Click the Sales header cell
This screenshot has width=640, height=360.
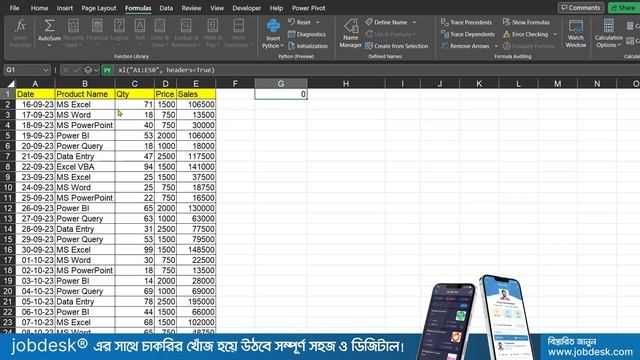pos(196,94)
